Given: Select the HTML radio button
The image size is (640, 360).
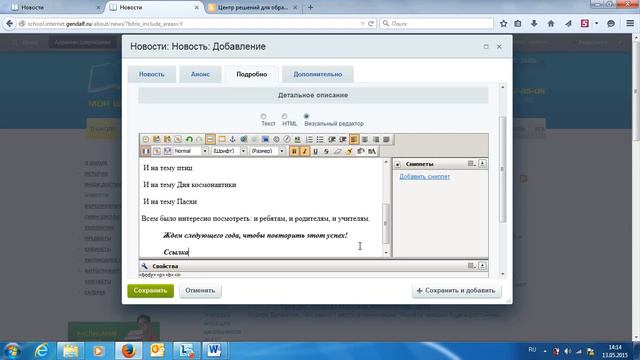Looking at the screenshot, I should (x=284, y=116).
